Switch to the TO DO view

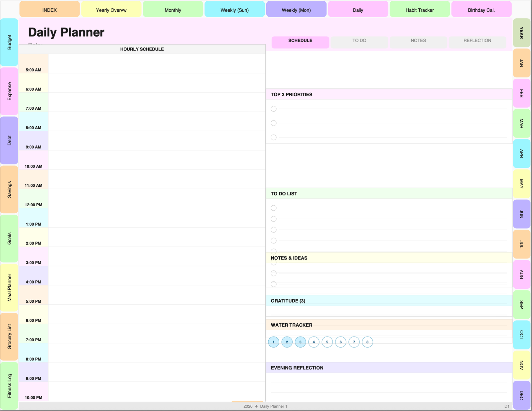[359, 41]
